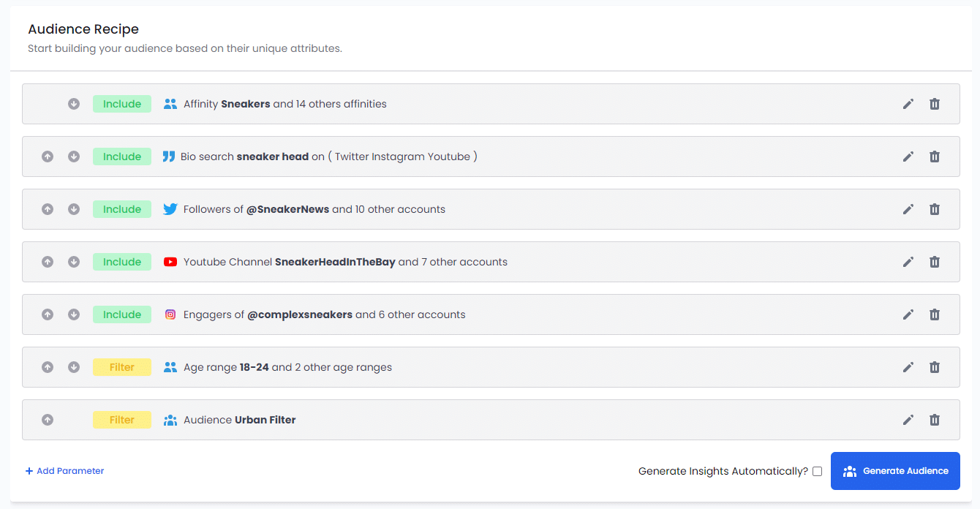This screenshot has width=980, height=509.
Task: Move the Affinity Sneakers row down
Action: click(x=74, y=104)
